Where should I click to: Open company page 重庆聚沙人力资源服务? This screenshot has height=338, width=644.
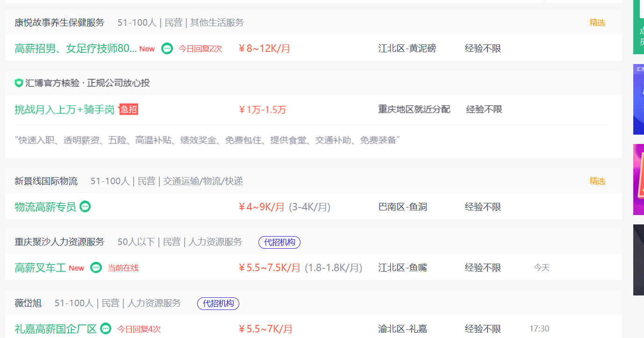(59, 242)
